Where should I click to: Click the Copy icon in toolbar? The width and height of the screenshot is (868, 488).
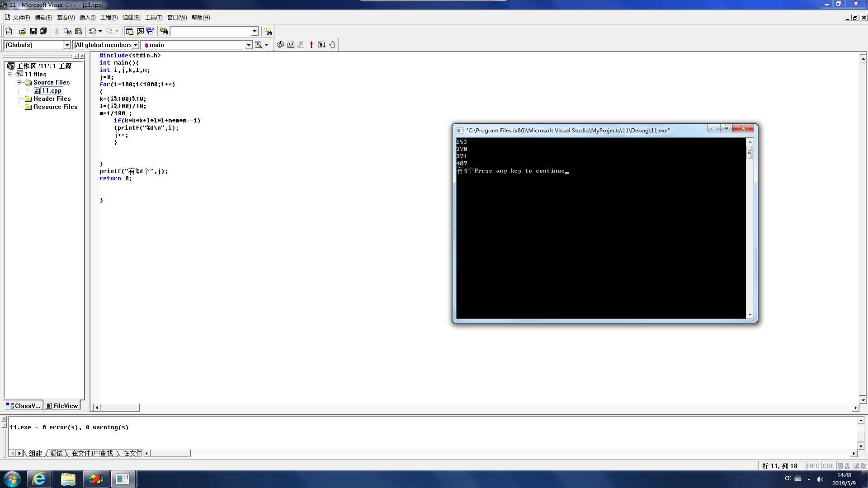(68, 31)
